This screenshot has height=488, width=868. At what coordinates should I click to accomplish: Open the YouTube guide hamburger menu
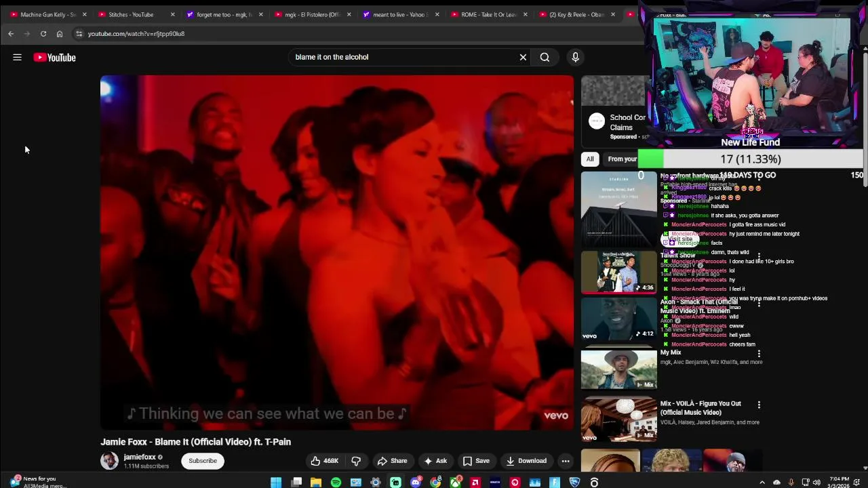coord(17,58)
